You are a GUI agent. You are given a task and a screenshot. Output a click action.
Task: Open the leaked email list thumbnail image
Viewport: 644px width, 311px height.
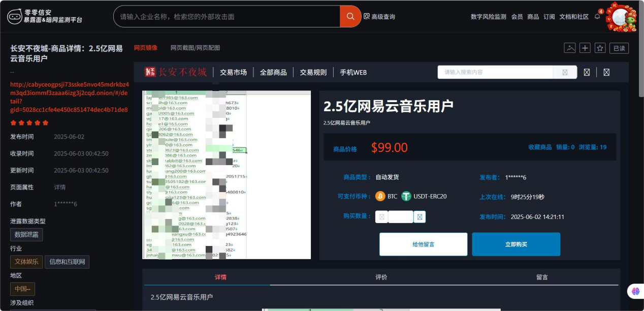(227, 175)
